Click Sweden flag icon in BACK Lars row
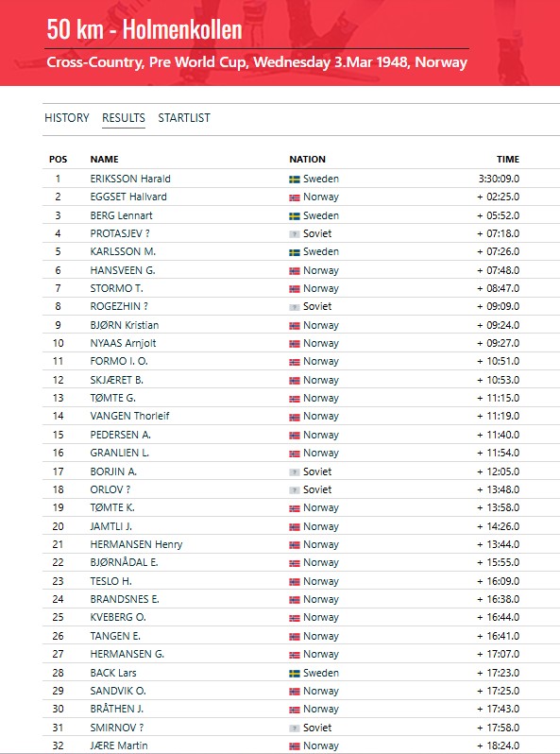 click(295, 674)
